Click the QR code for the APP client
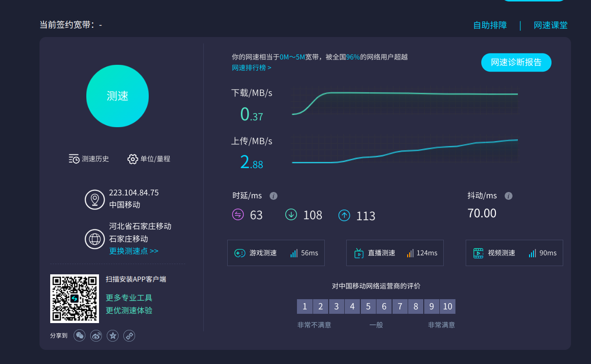This screenshot has height=364, width=591. [x=75, y=299]
